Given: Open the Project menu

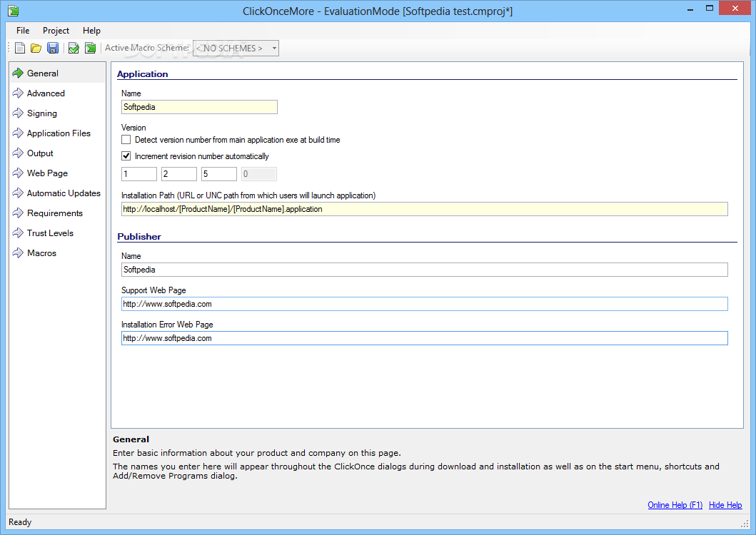Looking at the screenshot, I should pos(56,31).
